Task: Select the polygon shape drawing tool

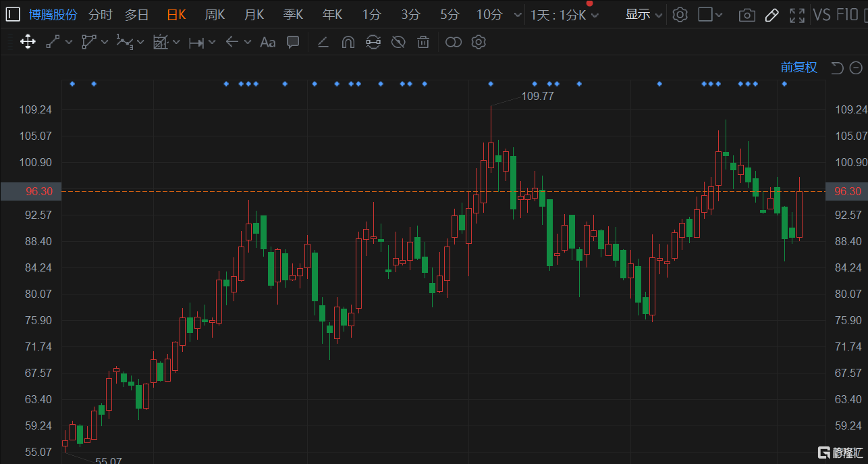Action: click(x=88, y=43)
